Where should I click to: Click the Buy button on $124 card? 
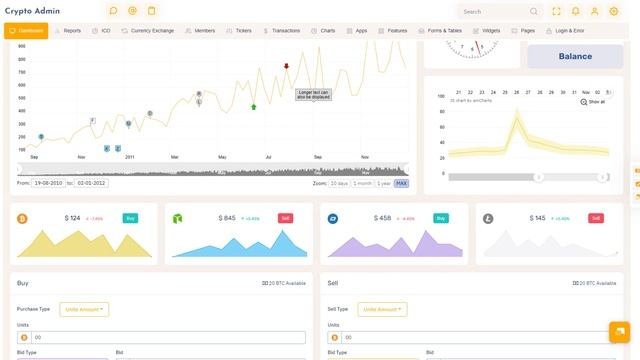130,218
